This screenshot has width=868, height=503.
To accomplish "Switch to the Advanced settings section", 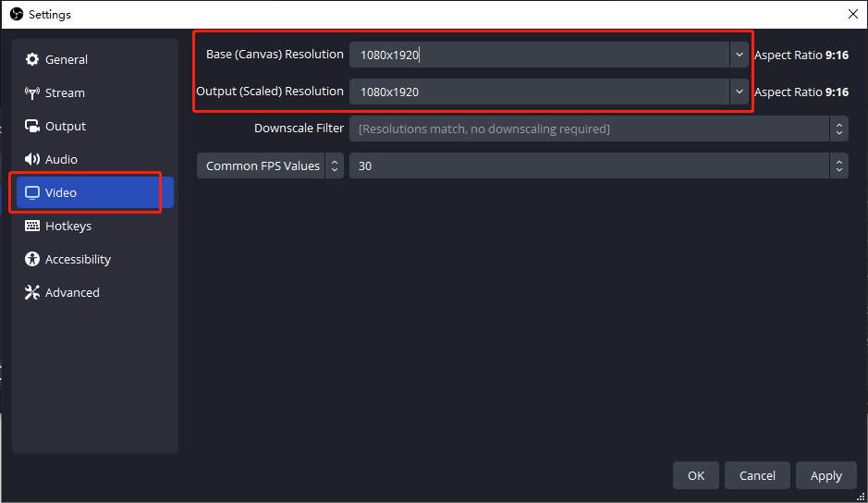I will tap(95, 292).
